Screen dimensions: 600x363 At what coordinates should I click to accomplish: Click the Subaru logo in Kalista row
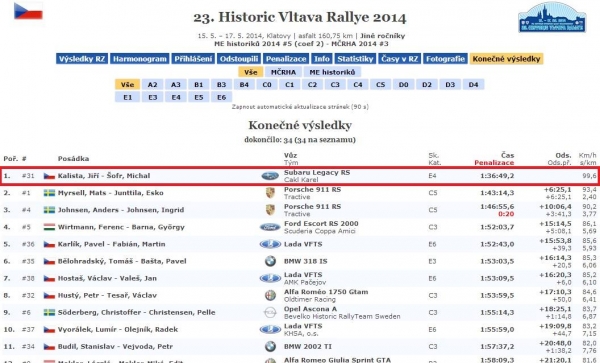tap(270, 176)
